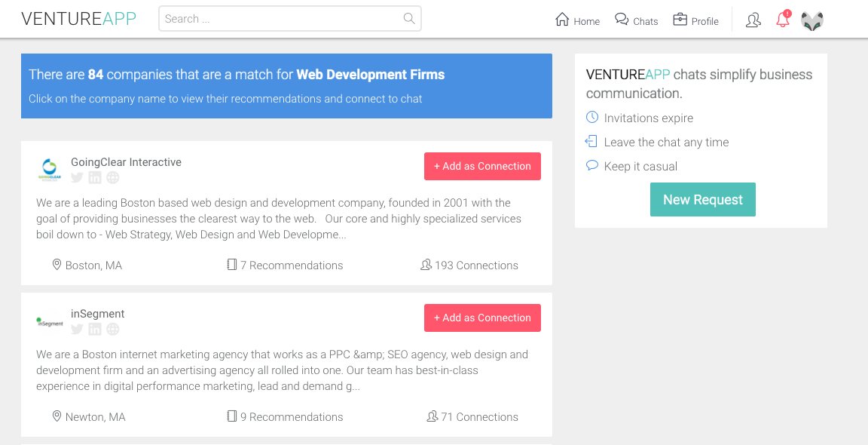Open the Home menu item
The height and width of the screenshot is (445, 868).
[x=577, y=20]
